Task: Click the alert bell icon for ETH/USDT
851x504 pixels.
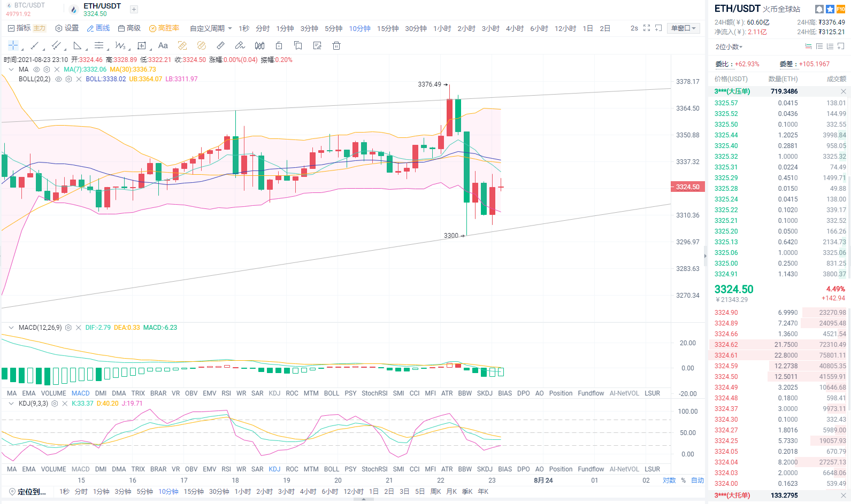Action: [x=819, y=9]
